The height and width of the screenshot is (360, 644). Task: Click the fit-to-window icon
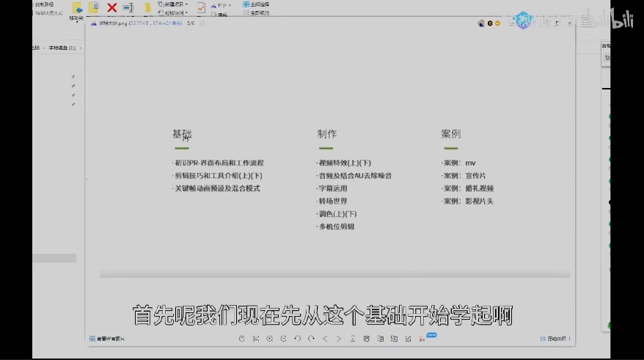[256, 339]
